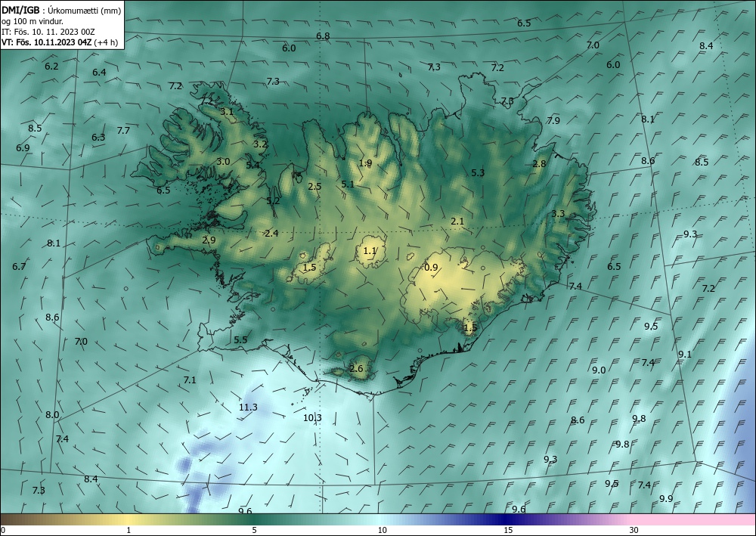Viewport: 756px width, 536px height.
Task: Click the legend tick label 1
Action: (x=129, y=531)
